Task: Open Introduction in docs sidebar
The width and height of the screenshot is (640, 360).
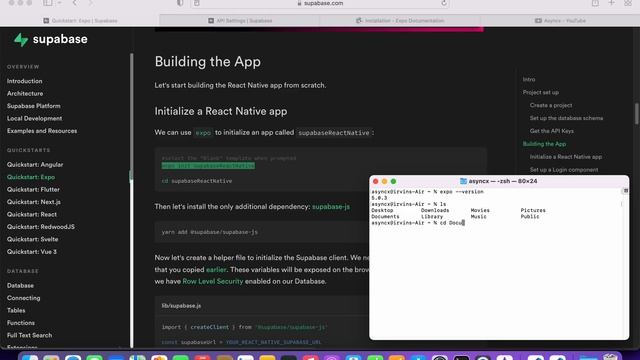Action: (24, 81)
